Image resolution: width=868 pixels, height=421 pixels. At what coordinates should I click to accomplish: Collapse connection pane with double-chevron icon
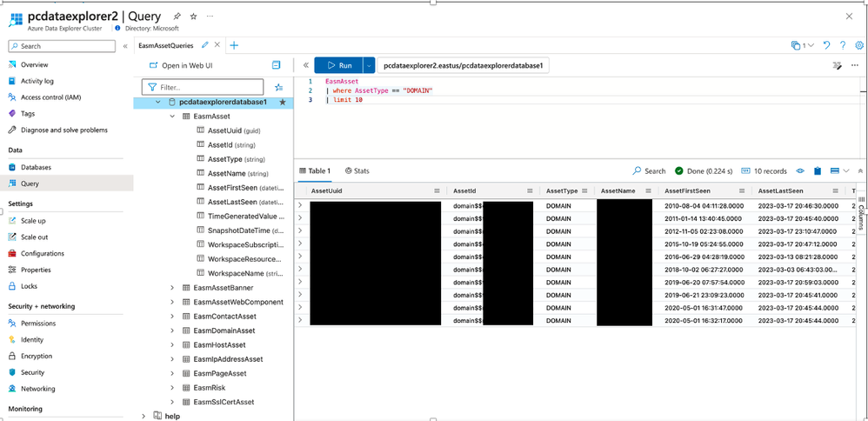pos(306,65)
